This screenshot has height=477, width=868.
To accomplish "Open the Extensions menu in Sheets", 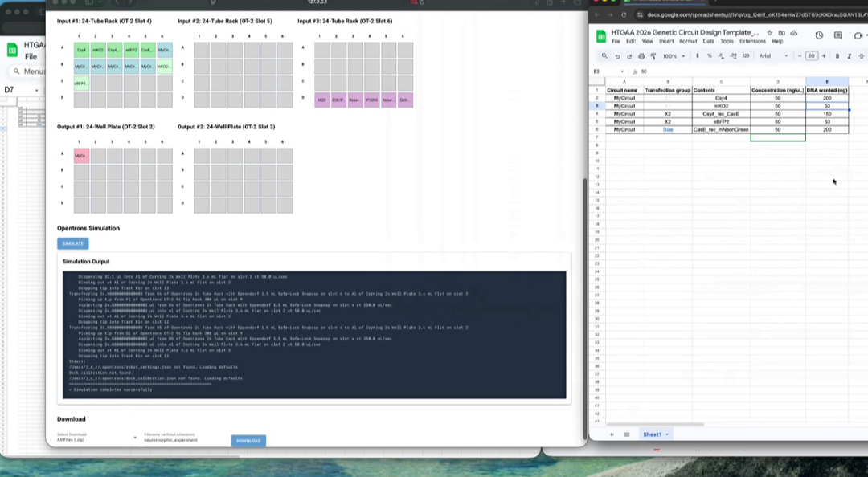I will [x=752, y=42].
